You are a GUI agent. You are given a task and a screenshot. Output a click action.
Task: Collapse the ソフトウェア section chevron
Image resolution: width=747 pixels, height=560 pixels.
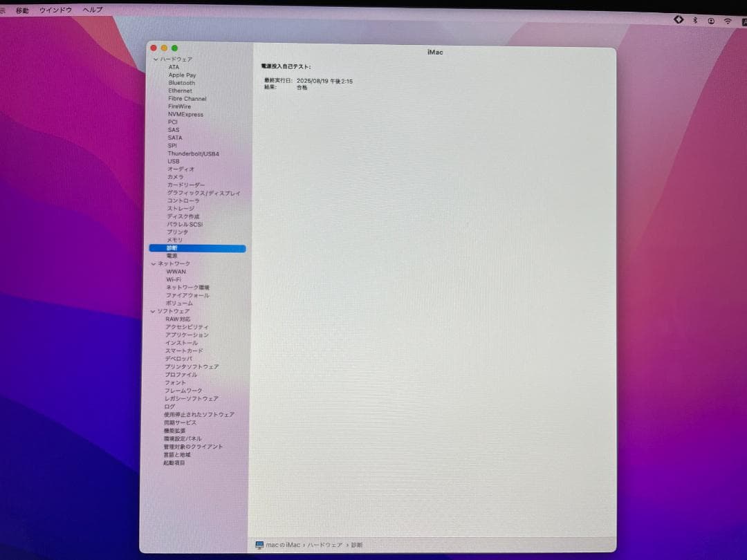152,311
